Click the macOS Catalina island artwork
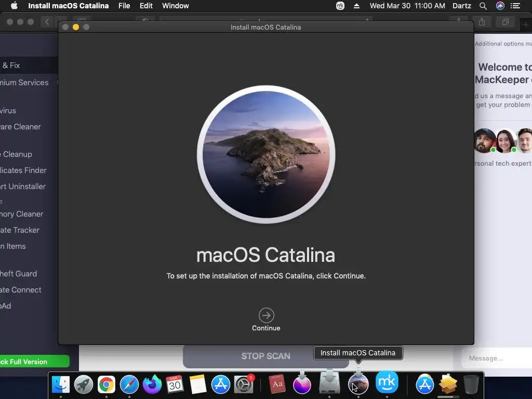 pos(266,154)
